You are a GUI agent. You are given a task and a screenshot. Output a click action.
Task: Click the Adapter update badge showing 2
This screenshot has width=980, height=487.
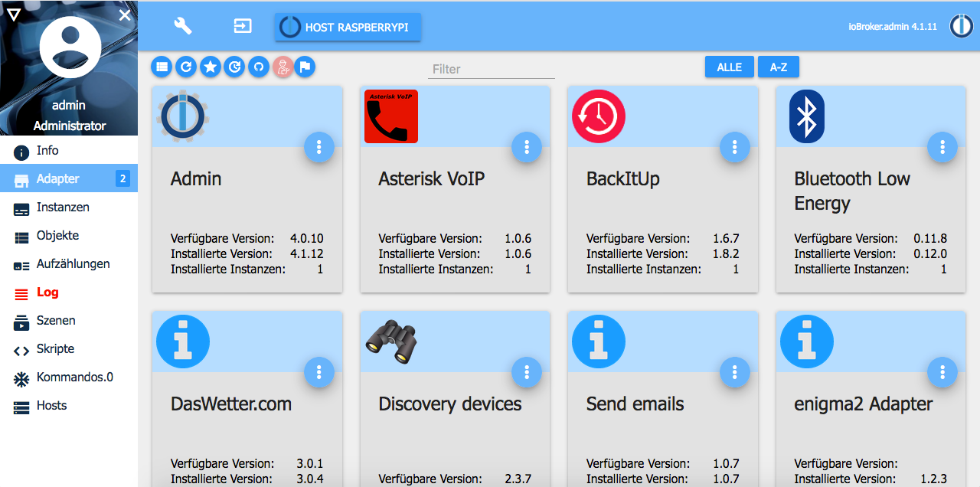tap(122, 179)
